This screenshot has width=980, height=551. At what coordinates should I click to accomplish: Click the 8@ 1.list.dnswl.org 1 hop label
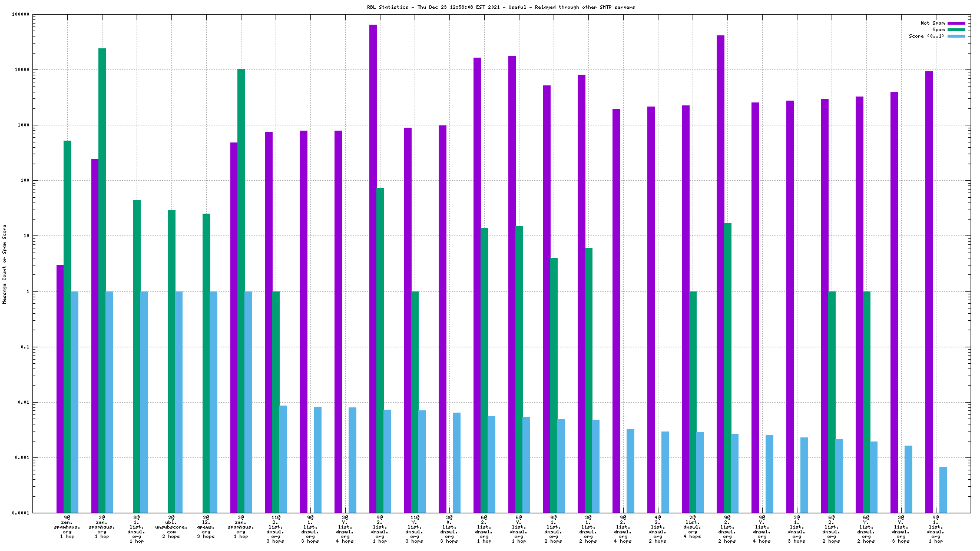point(137,529)
